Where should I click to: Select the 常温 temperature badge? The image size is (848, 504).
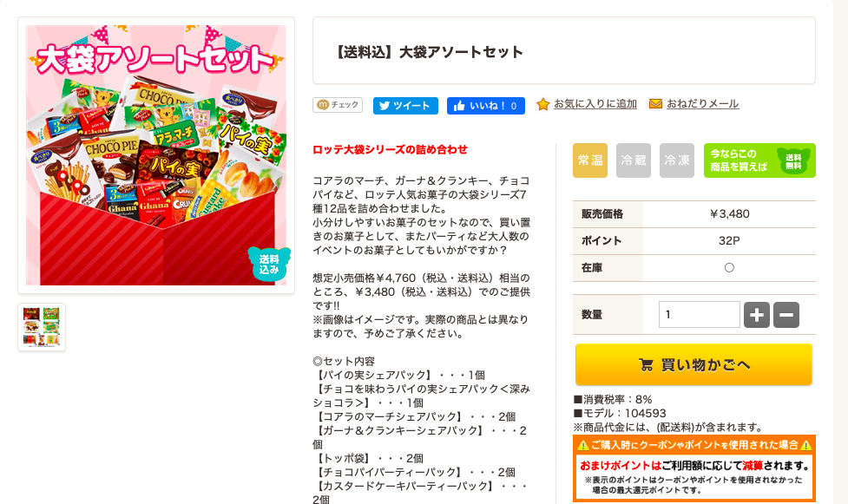click(x=590, y=160)
